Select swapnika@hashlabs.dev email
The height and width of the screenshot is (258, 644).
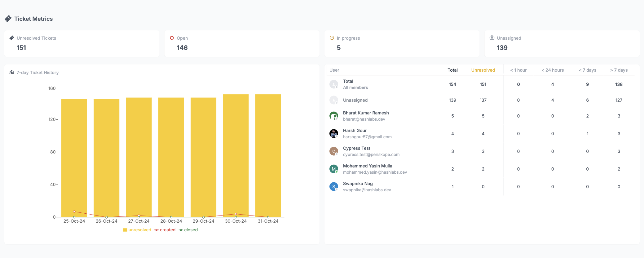pyautogui.click(x=367, y=190)
